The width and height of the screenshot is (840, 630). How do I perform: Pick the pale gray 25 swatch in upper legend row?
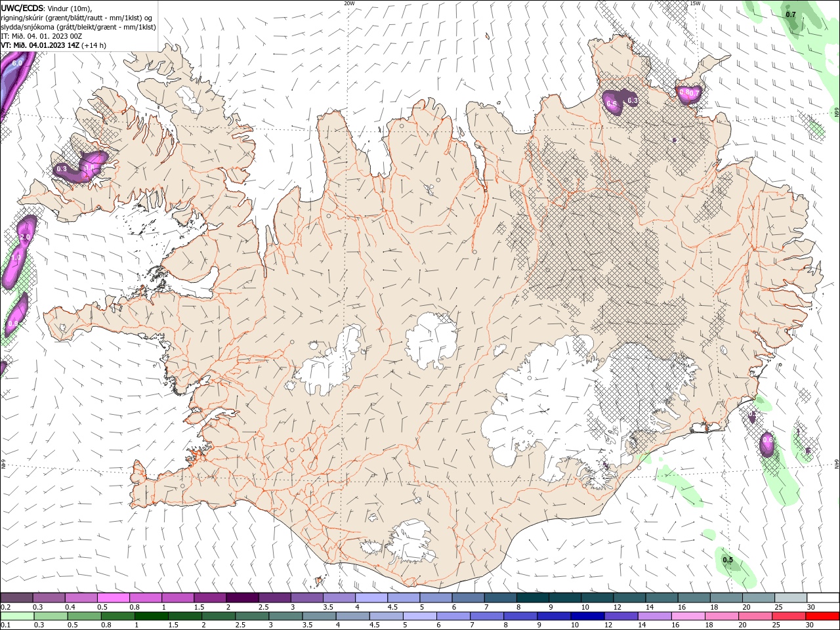click(791, 598)
